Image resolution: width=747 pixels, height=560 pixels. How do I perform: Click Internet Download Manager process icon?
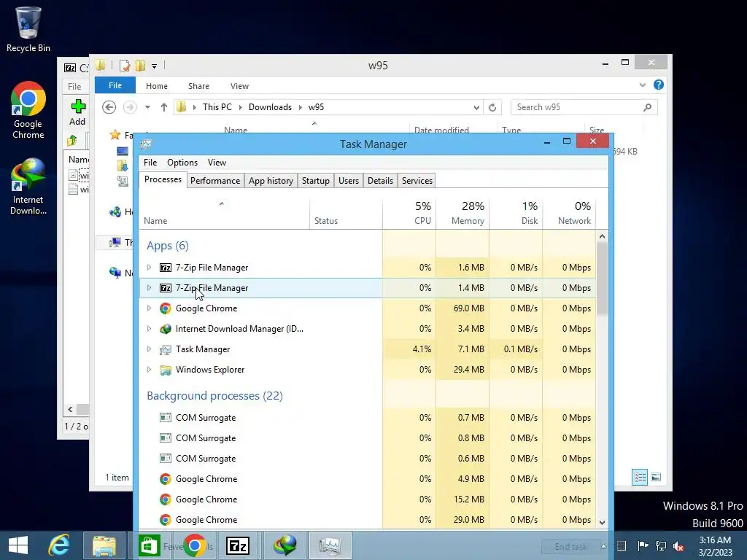pyautogui.click(x=166, y=329)
